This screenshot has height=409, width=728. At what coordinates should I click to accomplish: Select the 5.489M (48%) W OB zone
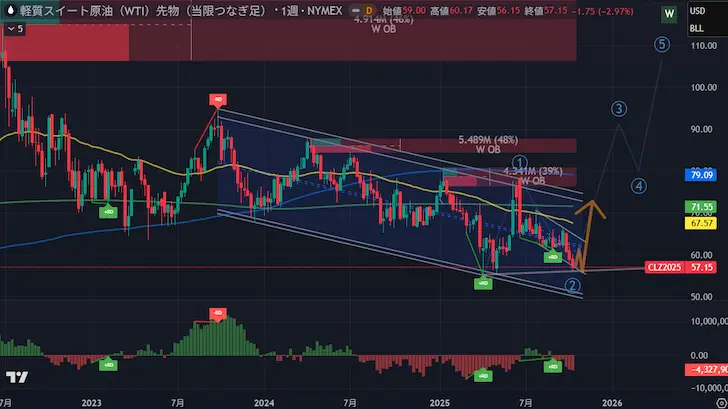482,144
